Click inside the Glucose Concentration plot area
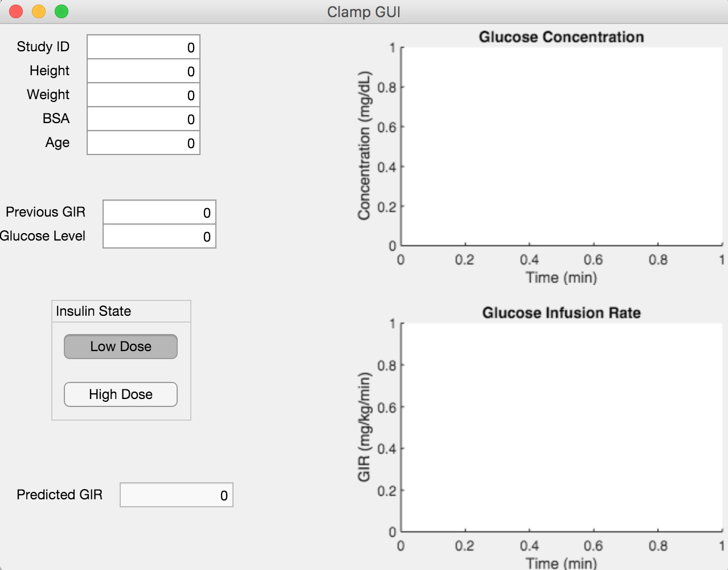The image size is (728, 570). point(561,146)
